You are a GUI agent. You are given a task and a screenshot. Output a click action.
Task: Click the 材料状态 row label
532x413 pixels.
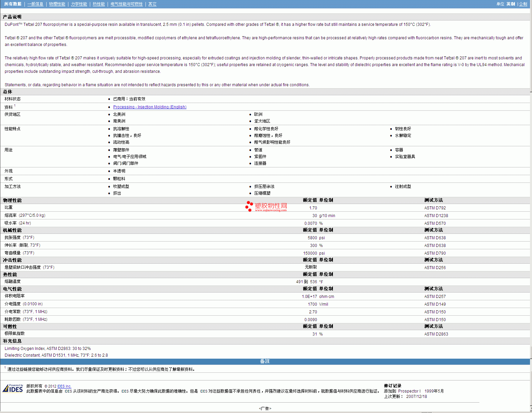point(12,99)
